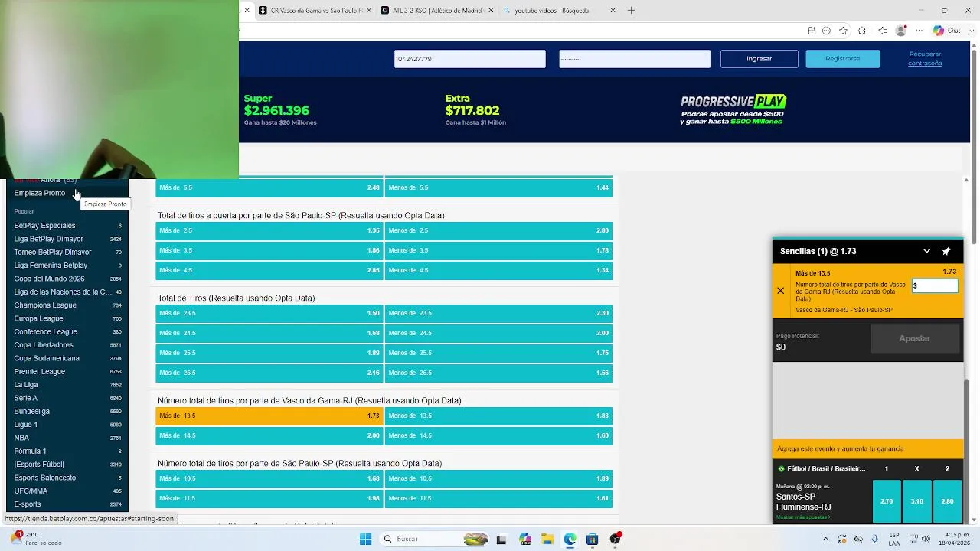Image resolution: width=980 pixels, height=551 pixels.
Task: Select Más de 14.5 Vasco da Gama shots at 2.00
Action: coord(269,435)
